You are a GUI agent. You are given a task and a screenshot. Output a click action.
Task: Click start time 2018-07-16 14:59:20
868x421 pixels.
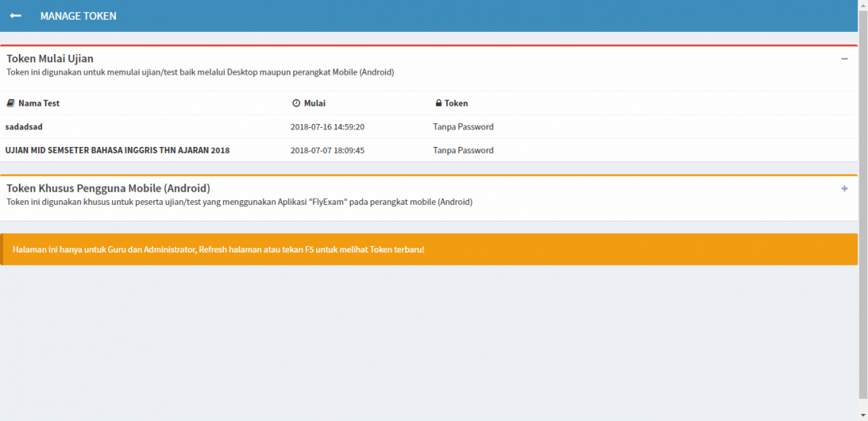[x=327, y=127]
